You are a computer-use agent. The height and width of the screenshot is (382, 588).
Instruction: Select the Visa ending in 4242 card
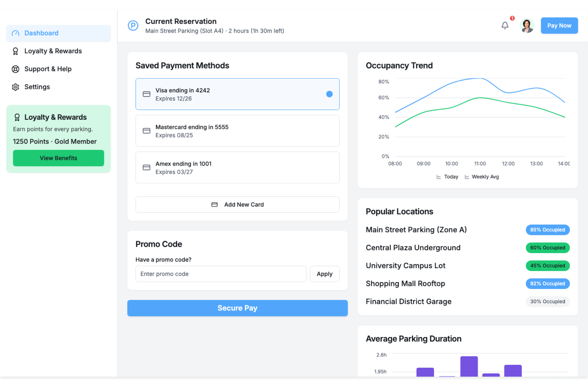click(237, 94)
